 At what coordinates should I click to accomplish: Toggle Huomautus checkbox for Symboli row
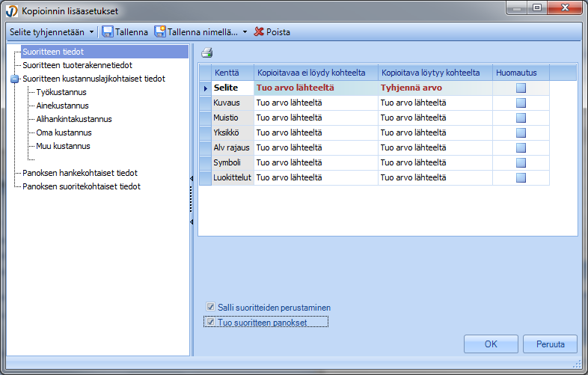[x=521, y=163]
